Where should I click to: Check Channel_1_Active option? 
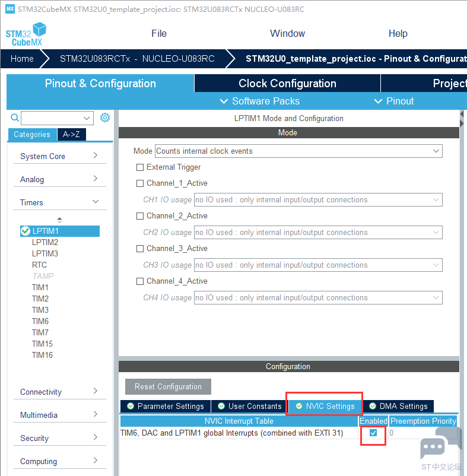pyautogui.click(x=140, y=183)
